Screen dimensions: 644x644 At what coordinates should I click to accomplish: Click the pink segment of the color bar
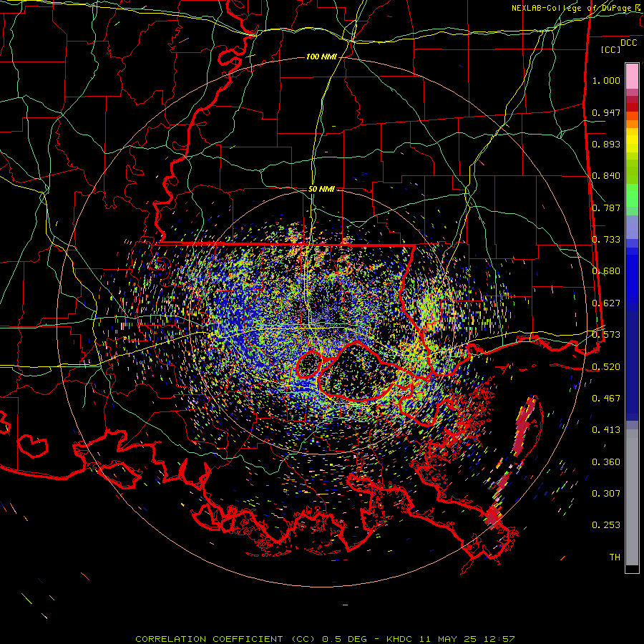pos(632,76)
